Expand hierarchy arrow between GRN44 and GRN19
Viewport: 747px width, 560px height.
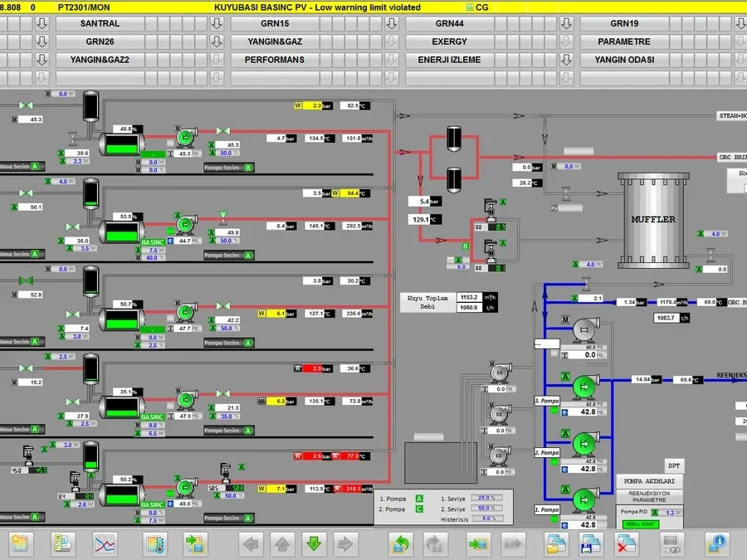(x=566, y=23)
